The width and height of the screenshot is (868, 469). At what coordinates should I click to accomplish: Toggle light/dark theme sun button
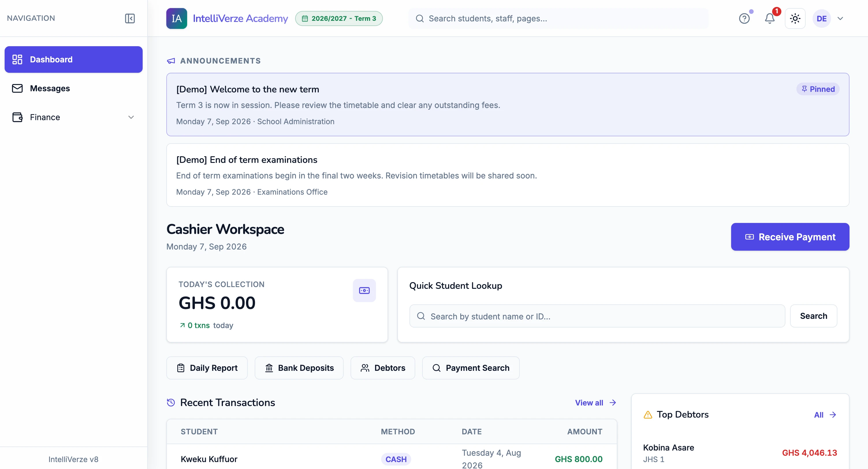coord(795,18)
